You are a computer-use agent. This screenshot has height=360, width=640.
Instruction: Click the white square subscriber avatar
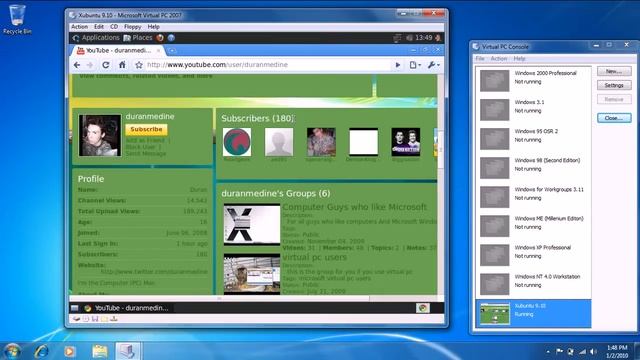click(363, 142)
